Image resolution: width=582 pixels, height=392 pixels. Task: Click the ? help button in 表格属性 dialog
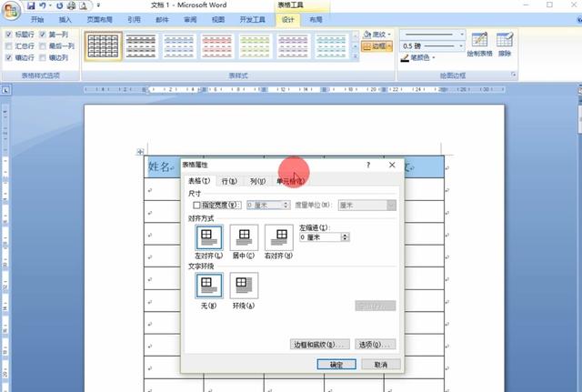coord(368,165)
